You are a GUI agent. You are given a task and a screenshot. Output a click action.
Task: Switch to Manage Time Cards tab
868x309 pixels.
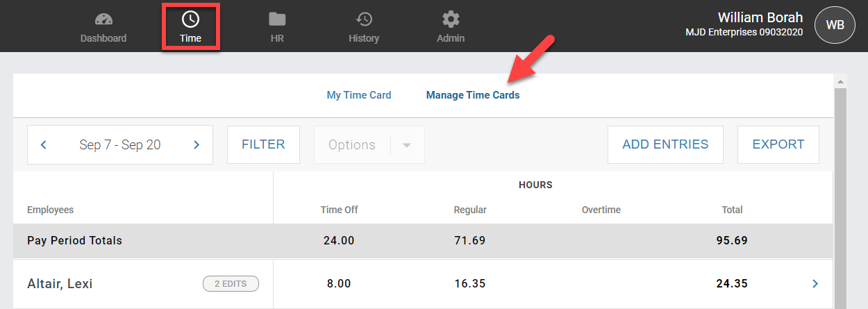tap(473, 95)
